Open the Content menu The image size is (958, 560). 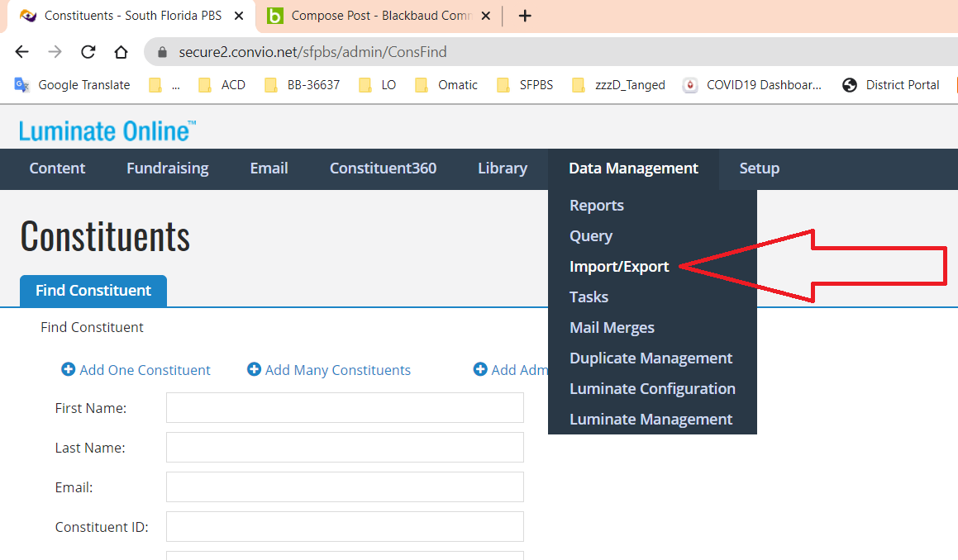pos(57,168)
